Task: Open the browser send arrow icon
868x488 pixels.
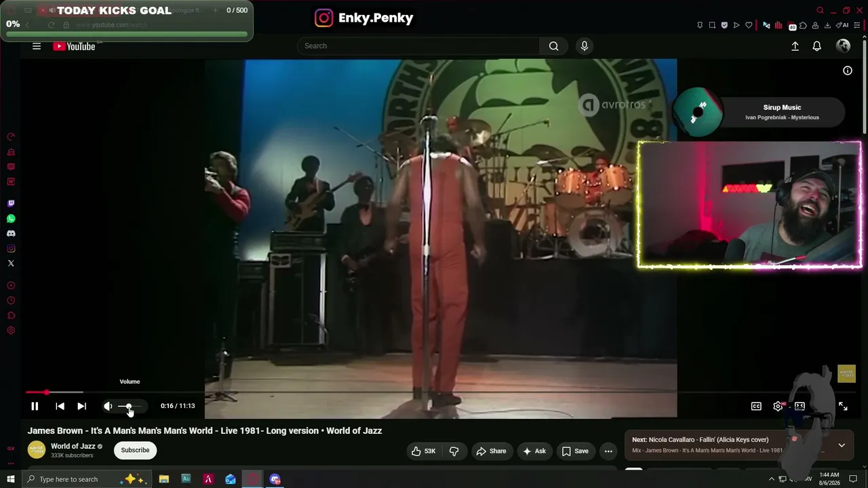Action: [736, 26]
